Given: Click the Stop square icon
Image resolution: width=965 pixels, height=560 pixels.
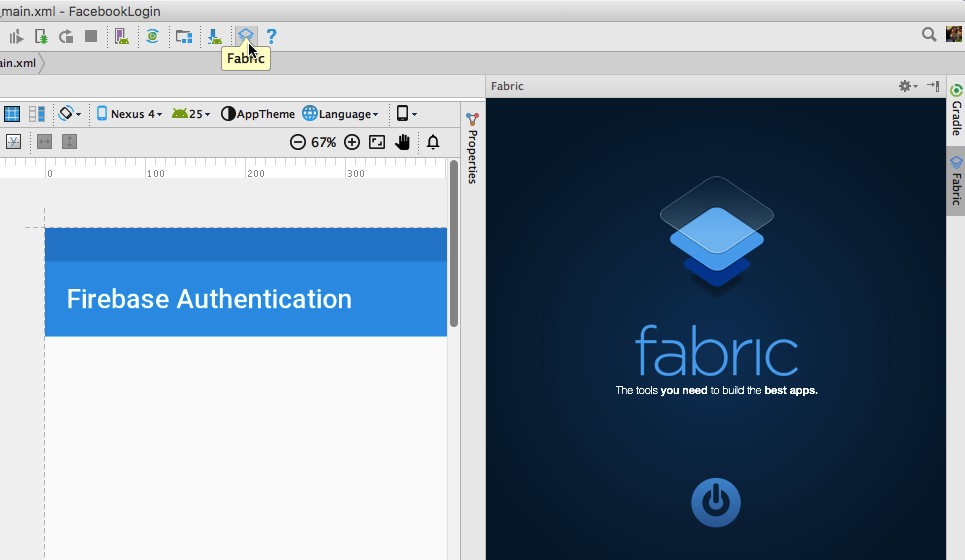Looking at the screenshot, I should coord(91,36).
